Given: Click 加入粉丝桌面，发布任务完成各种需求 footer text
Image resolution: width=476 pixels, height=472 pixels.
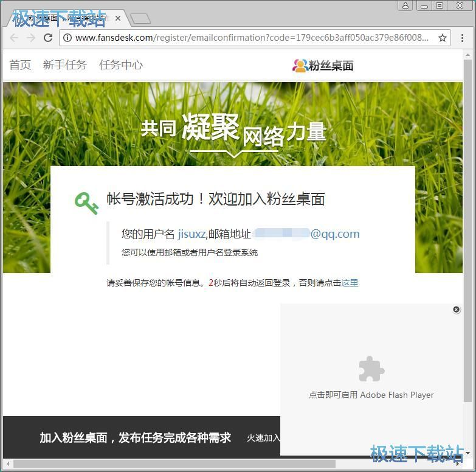Looking at the screenshot, I should click(x=136, y=438).
